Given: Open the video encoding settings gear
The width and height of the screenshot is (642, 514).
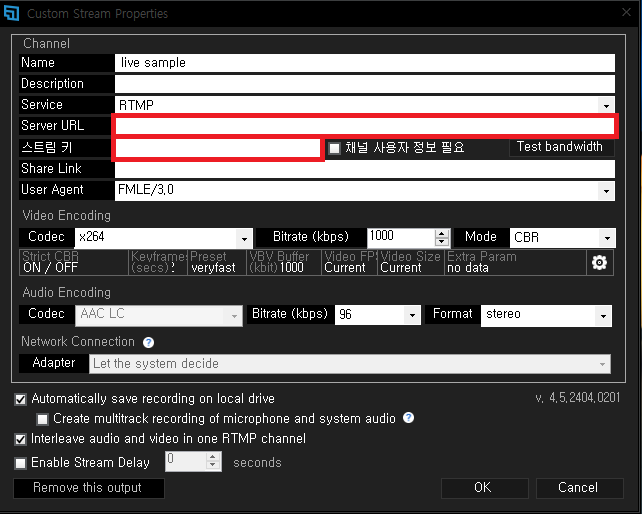Looking at the screenshot, I should click(x=600, y=263).
